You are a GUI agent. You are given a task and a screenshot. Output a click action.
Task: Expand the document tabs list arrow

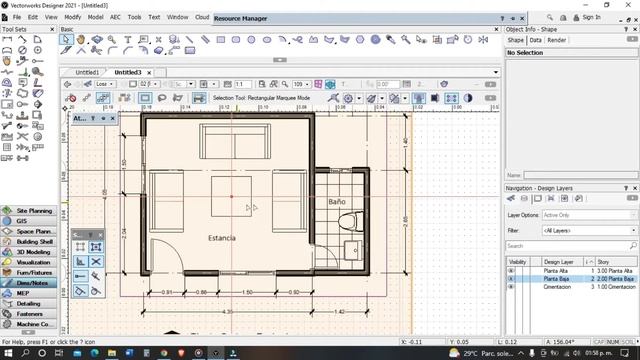(x=496, y=72)
